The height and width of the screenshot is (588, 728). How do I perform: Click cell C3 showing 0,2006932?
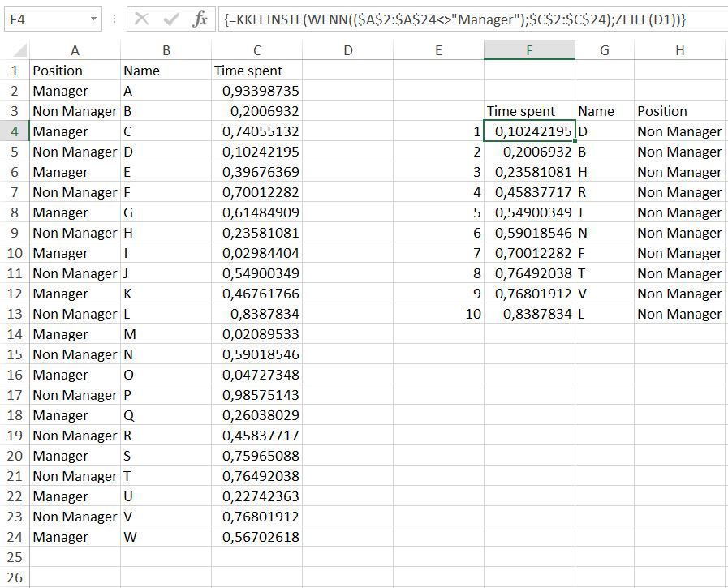coord(256,111)
